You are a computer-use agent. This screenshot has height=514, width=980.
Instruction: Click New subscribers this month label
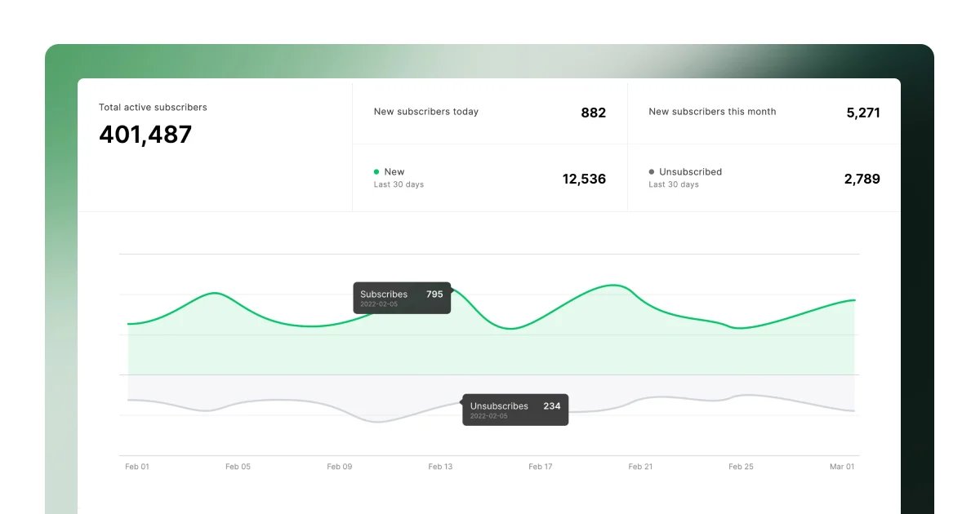[x=712, y=112]
